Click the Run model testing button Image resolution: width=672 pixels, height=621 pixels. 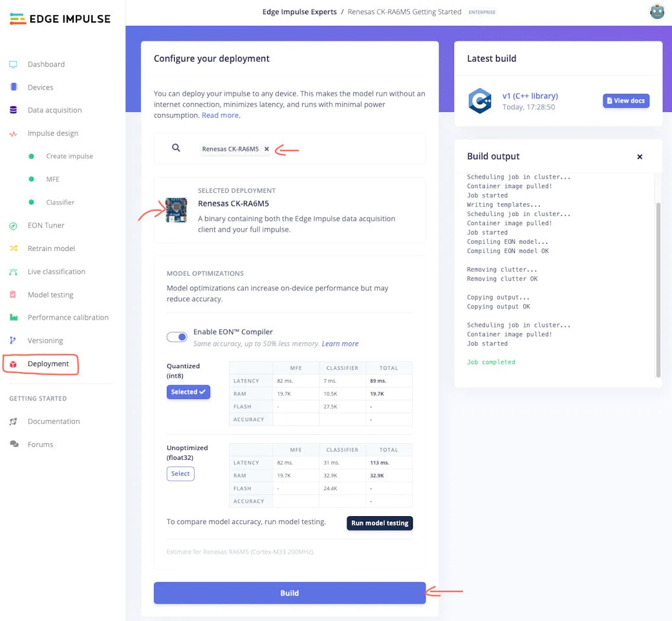coord(380,523)
